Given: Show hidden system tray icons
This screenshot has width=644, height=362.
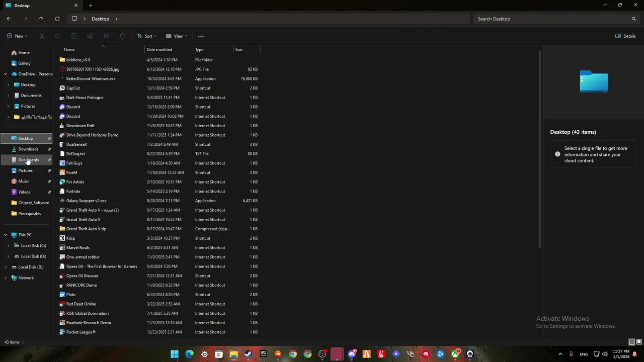Looking at the screenshot, I should 560,354.
